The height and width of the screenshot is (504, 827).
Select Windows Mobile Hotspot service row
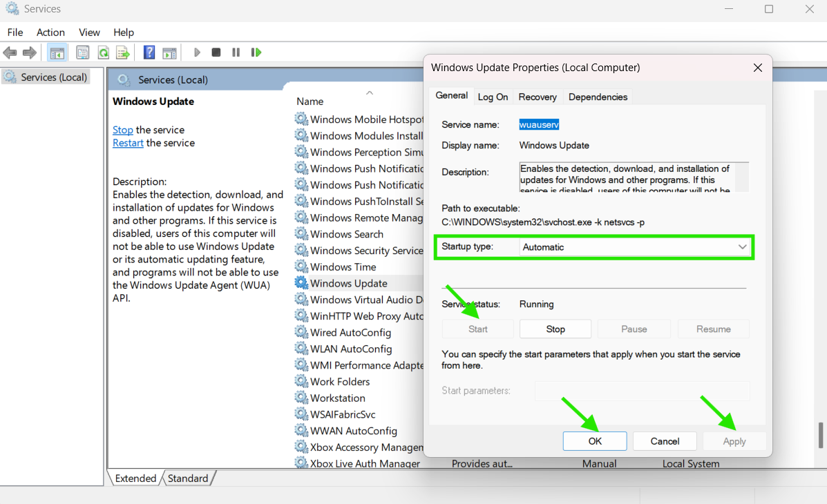tap(359, 119)
